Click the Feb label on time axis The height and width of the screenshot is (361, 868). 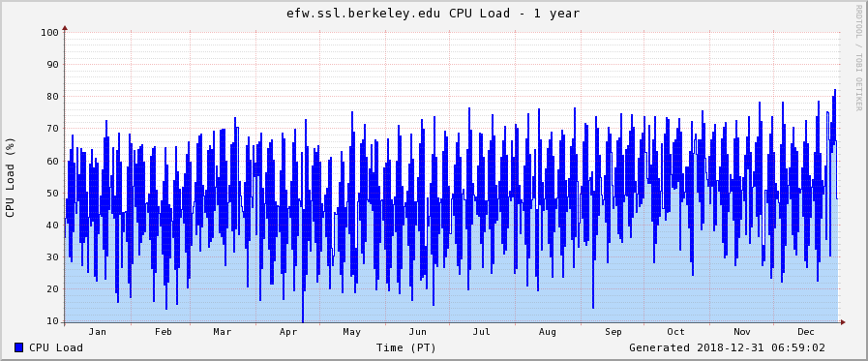click(x=164, y=332)
